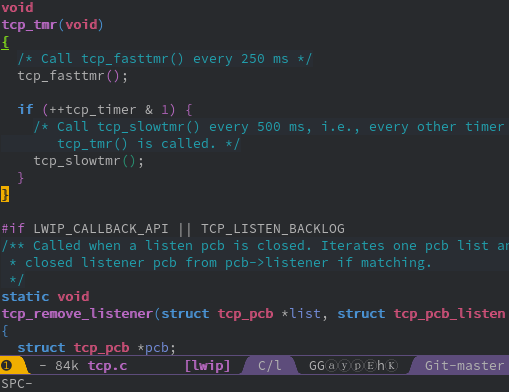Click '++tcp_timer' in the if condition
The width and height of the screenshot is (509, 392).
coord(93,110)
